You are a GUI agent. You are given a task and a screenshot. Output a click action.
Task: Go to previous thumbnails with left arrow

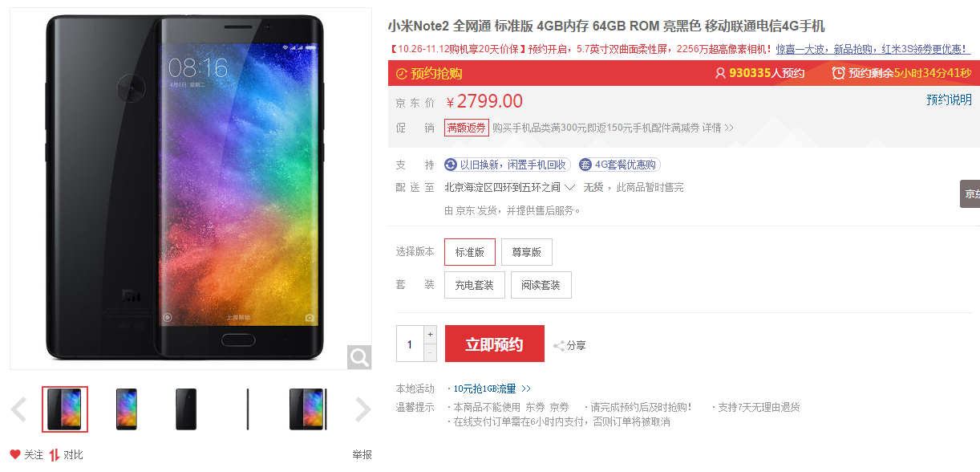click(18, 409)
